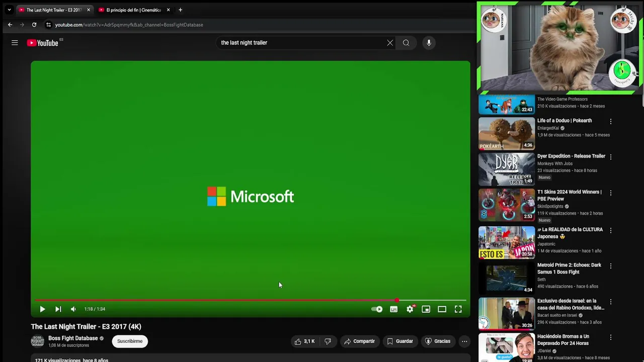Enter full screen mode
644x362 pixels.
point(458,309)
